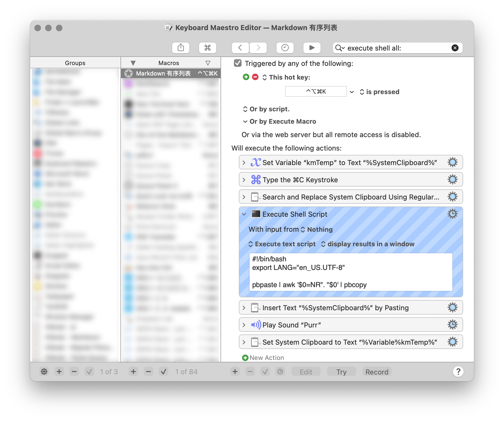
Task: Delete the selected group with the minus button
Action: click(x=74, y=372)
